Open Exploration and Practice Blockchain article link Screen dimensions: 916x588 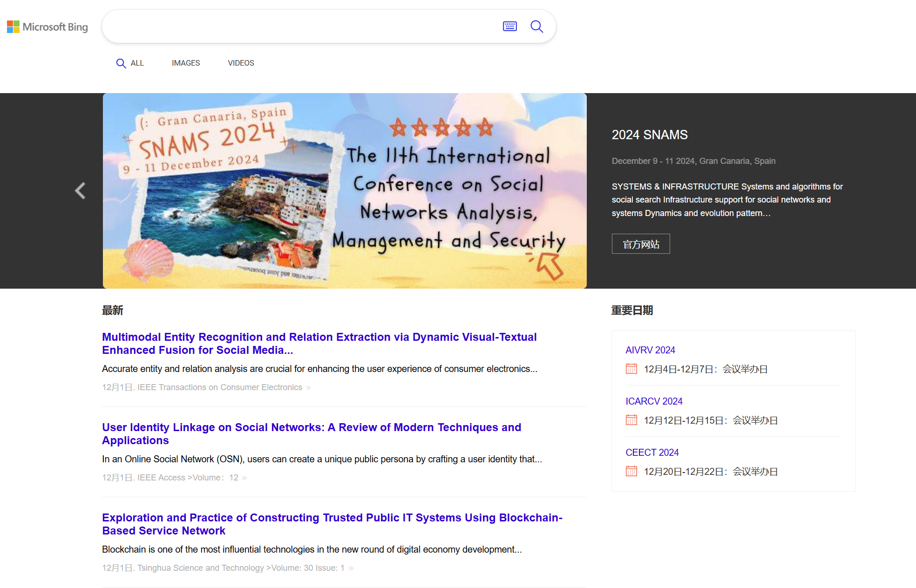332,524
